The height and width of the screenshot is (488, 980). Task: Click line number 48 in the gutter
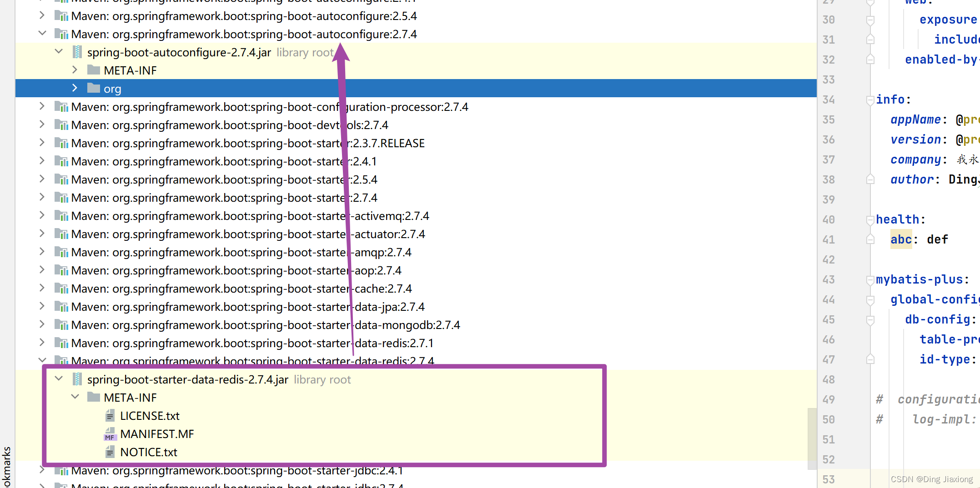click(x=829, y=379)
